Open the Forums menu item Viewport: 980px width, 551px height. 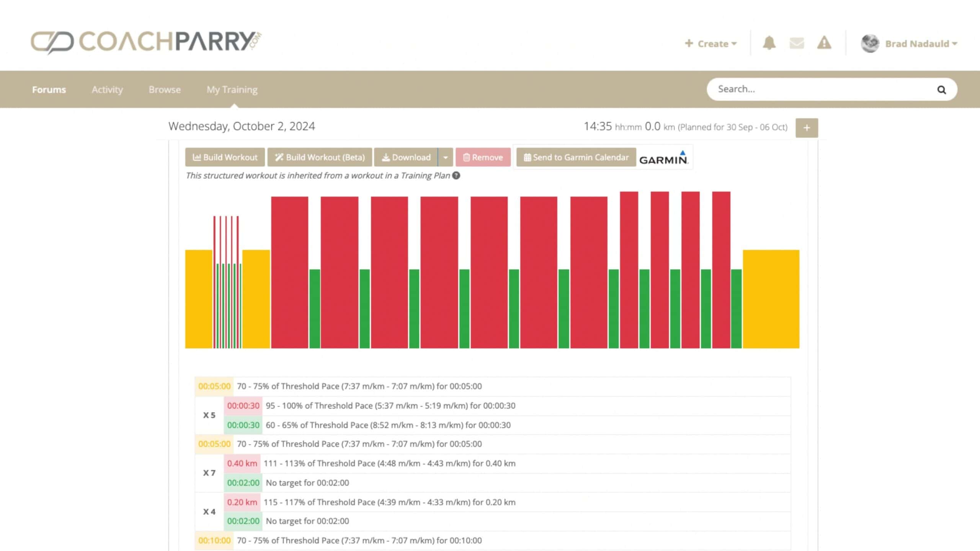click(x=49, y=90)
